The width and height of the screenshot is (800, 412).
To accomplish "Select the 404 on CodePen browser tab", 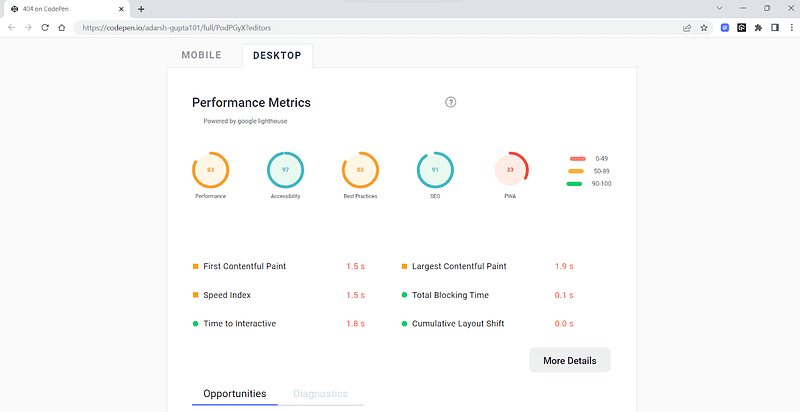I will tap(66, 9).
